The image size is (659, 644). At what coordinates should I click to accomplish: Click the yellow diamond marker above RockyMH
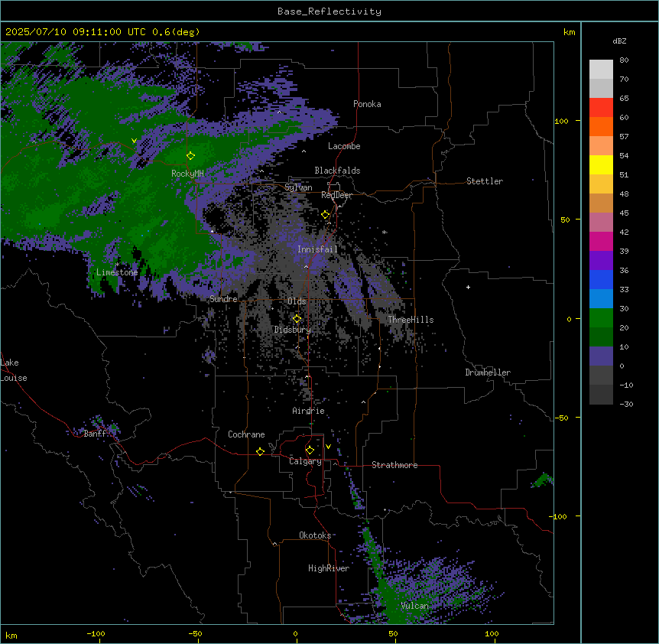click(x=190, y=156)
